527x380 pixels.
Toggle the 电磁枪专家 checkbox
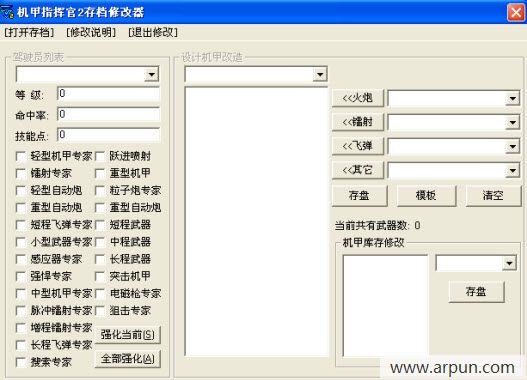point(100,294)
